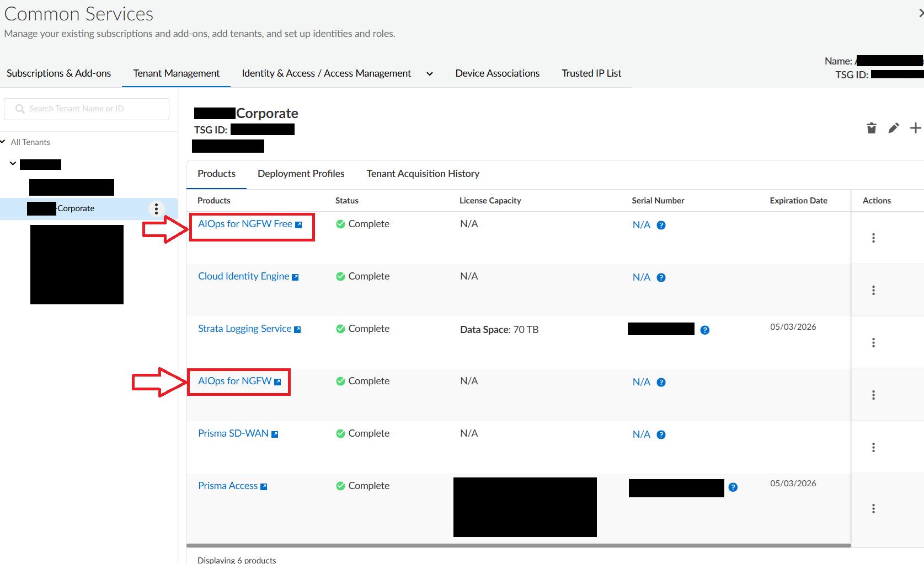Open actions menu for Strata Logging Service
The width and height of the screenshot is (924, 564).
pyautogui.click(x=873, y=342)
